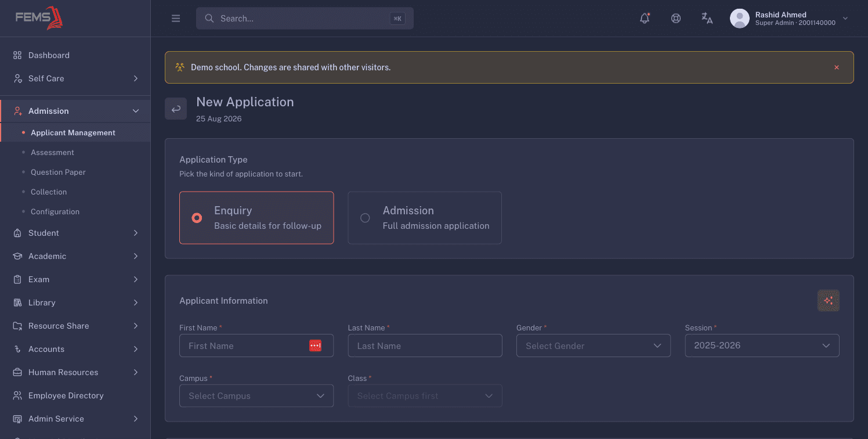
Task: Open the Select Gender dropdown
Action: [x=594, y=346]
